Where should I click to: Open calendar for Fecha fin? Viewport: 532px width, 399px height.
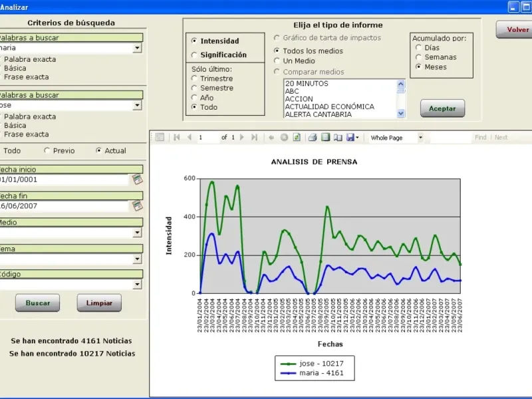point(138,205)
